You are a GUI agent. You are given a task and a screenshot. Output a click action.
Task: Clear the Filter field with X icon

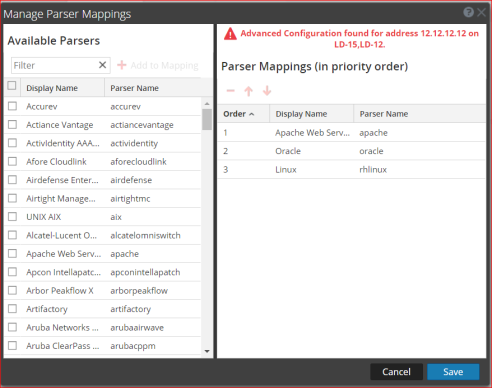click(x=103, y=65)
